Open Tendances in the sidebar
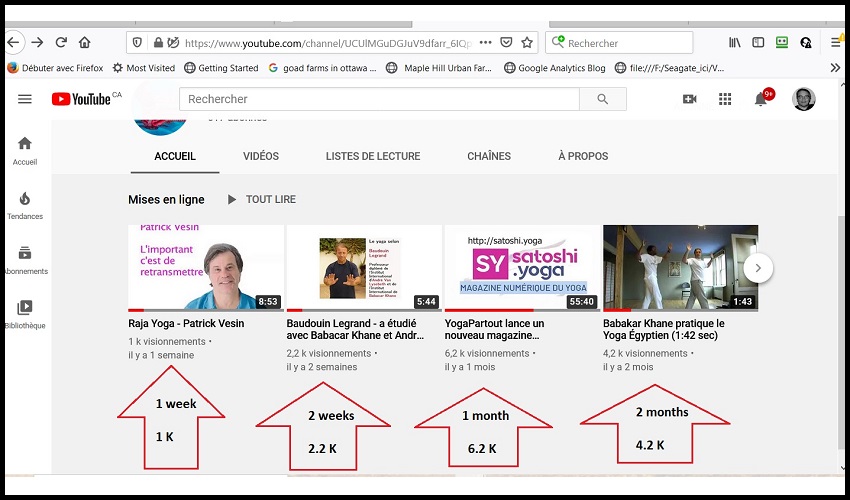 tap(25, 205)
